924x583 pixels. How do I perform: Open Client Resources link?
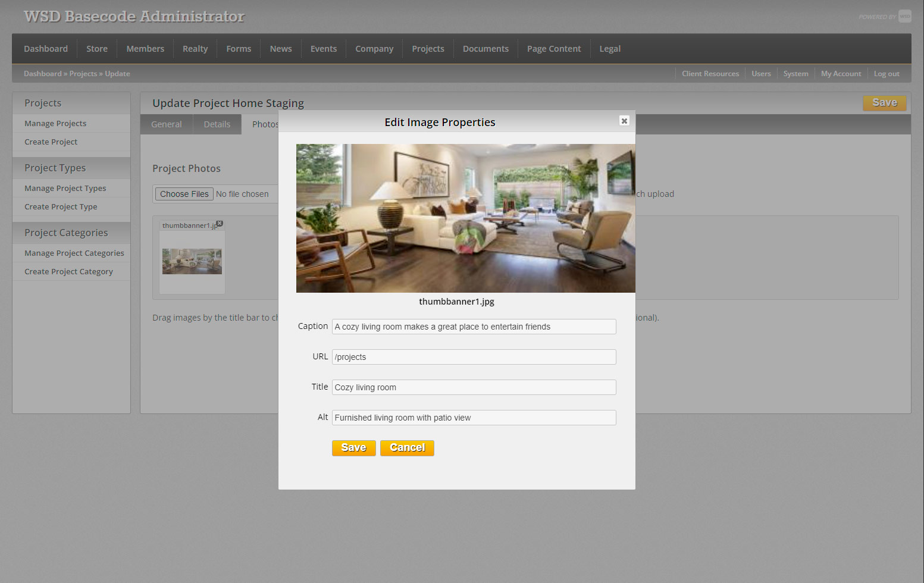[710, 74]
